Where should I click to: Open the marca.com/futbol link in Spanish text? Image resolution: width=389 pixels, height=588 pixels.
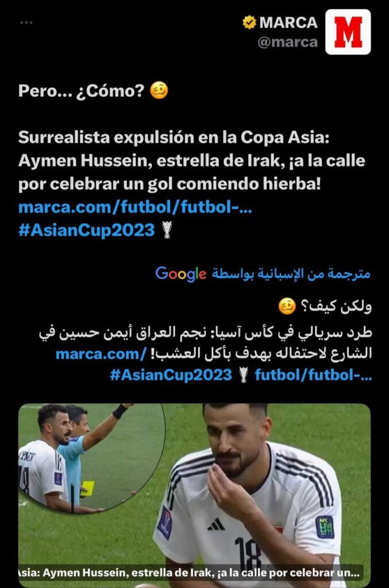coord(135,207)
